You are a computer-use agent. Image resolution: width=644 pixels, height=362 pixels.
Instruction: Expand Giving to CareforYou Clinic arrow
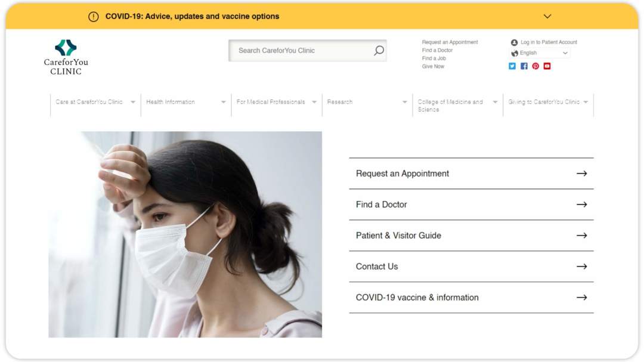(586, 102)
